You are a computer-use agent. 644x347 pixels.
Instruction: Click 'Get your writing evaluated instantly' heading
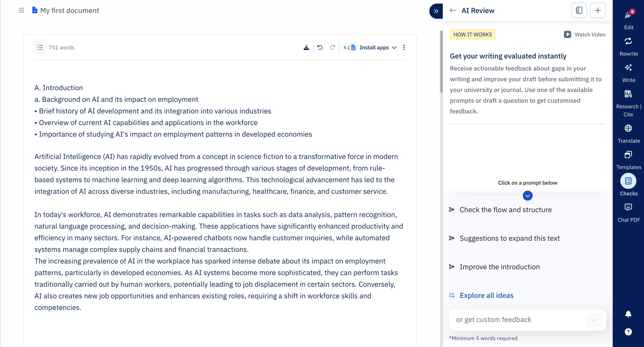(508, 56)
